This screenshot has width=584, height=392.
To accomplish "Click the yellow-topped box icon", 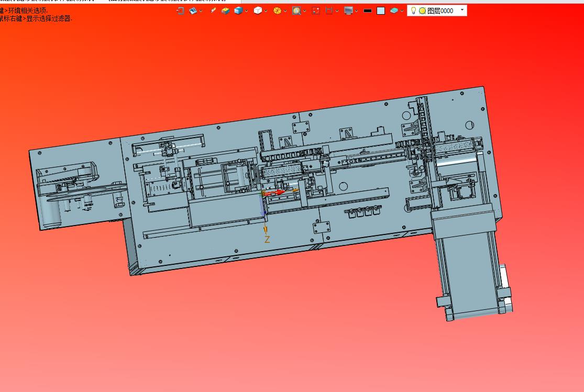I will (x=225, y=11).
